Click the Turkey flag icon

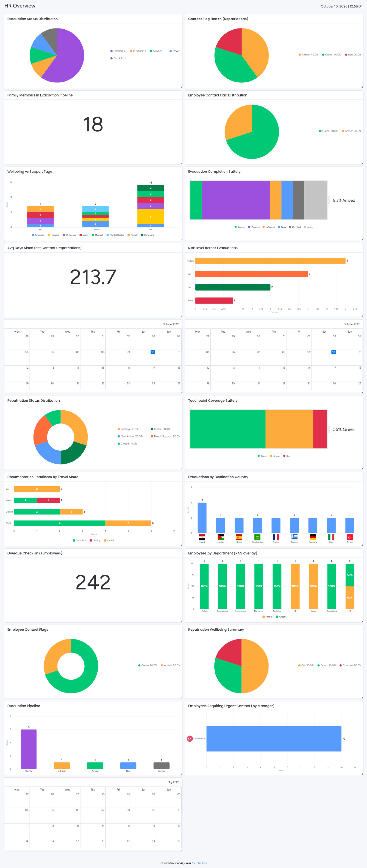tap(350, 537)
